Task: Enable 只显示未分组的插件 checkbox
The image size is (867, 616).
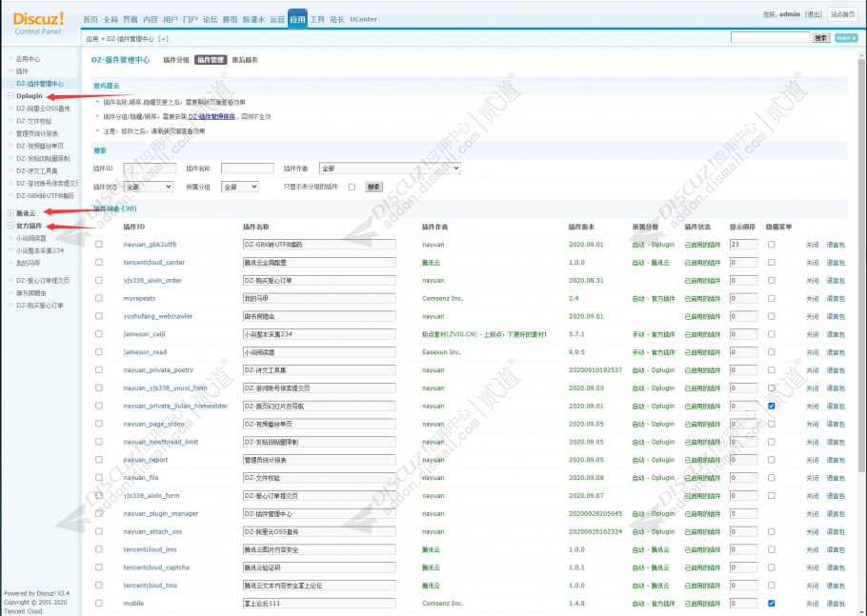Action: pyautogui.click(x=352, y=187)
